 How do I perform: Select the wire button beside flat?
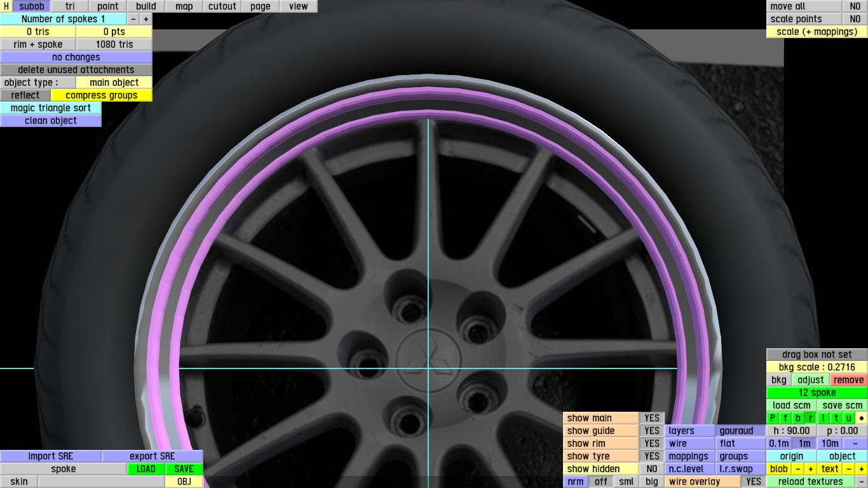(690, 444)
